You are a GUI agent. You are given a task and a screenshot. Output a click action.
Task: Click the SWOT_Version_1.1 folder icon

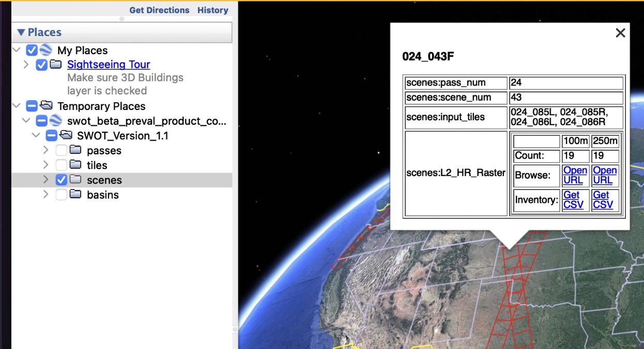pyautogui.click(x=66, y=136)
